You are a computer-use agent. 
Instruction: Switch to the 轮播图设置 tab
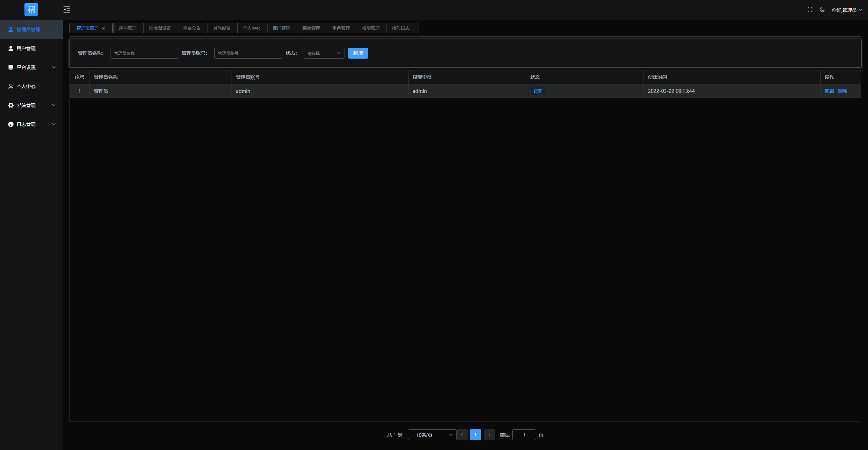(x=160, y=28)
